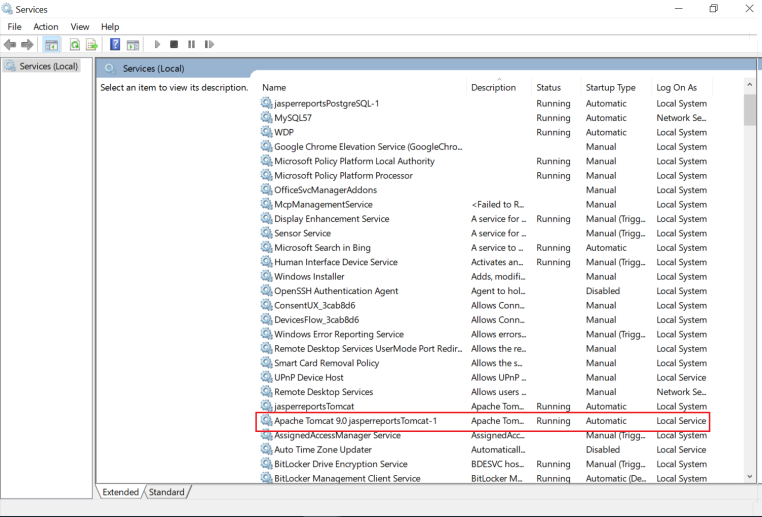Sort by the Status column header

[x=556, y=87]
